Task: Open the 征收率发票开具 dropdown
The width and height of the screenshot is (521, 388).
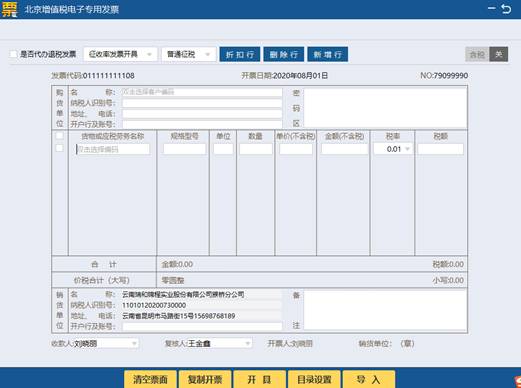Action: click(x=120, y=54)
